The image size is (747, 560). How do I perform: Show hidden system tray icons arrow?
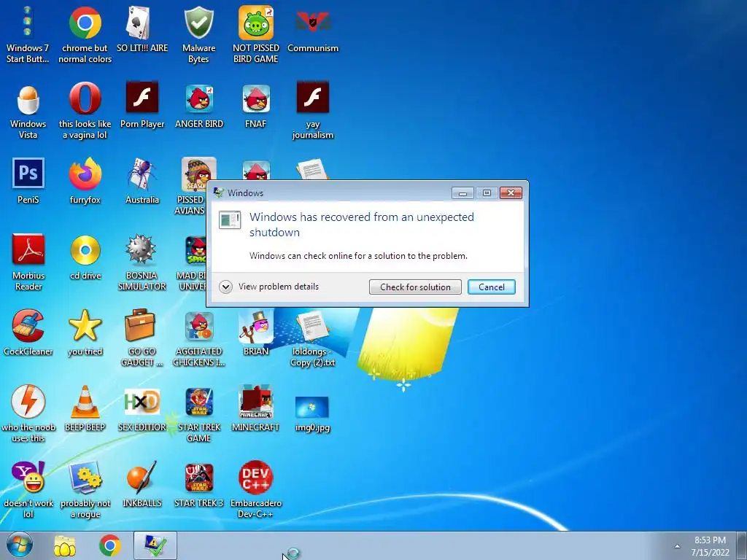pyautogui.click(x=677, y=545)
